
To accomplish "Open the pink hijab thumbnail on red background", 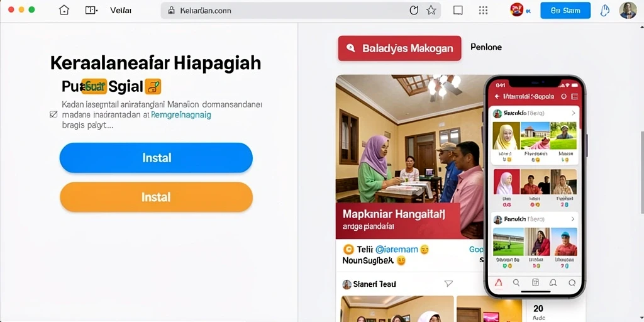I will [x=506, y=182].
